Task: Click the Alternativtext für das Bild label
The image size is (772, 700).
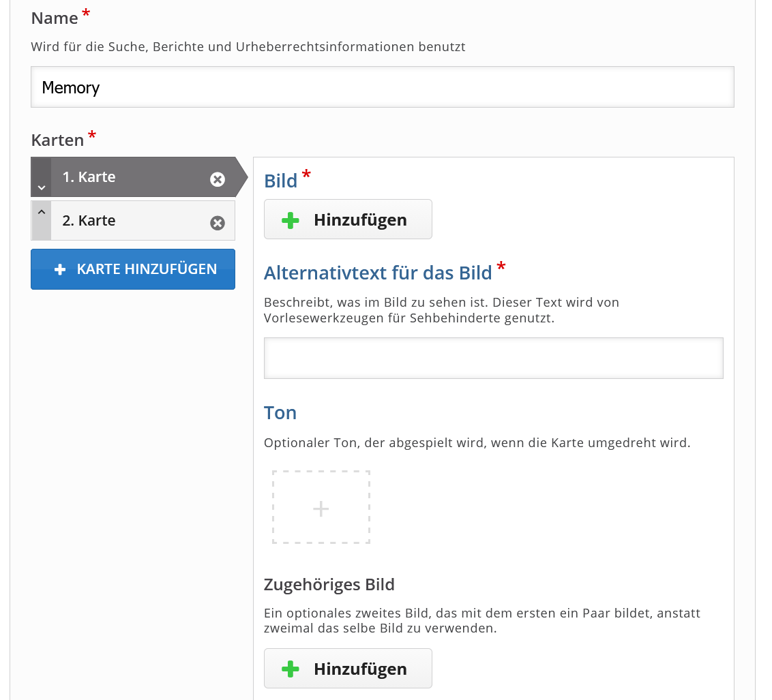Action: pyautogui.click(x=378, y=273)
